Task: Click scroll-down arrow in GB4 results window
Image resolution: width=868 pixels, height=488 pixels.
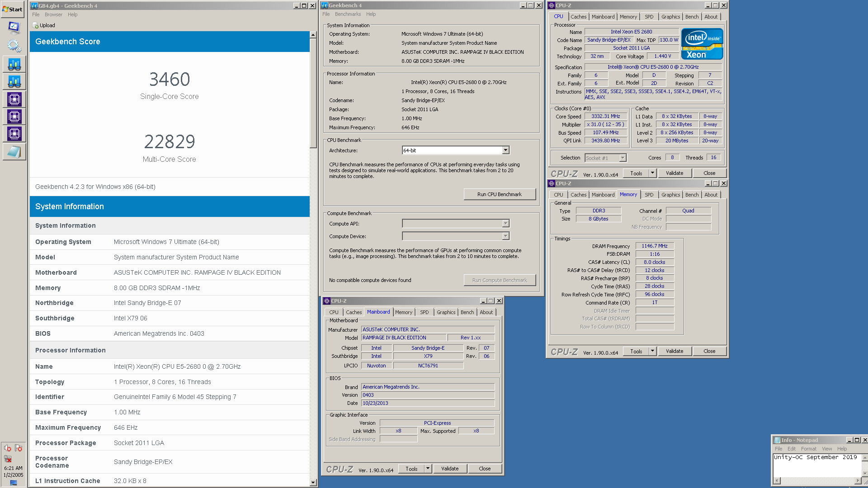Action: pos(313,483)
